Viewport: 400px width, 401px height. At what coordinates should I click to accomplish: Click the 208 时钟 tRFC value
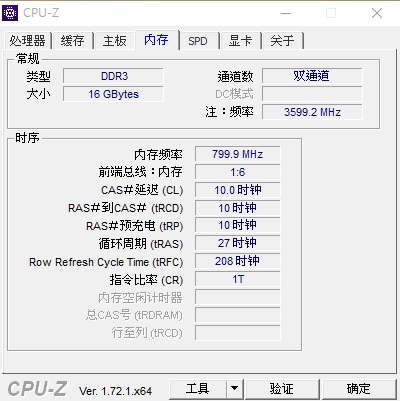point(238,261)
